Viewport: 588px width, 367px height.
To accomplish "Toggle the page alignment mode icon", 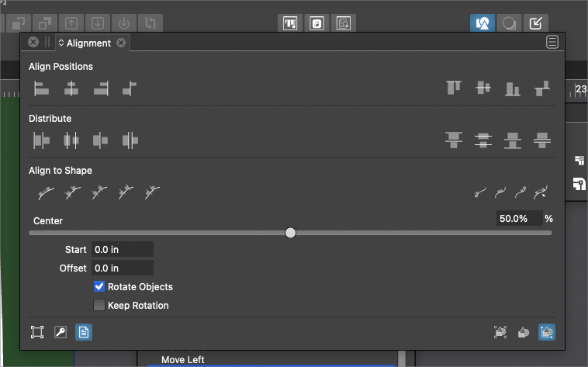I will (x=84, y=332).
